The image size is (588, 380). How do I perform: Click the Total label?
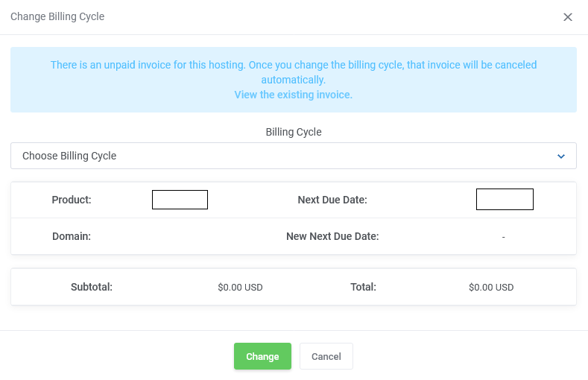[x=363, y=287]
